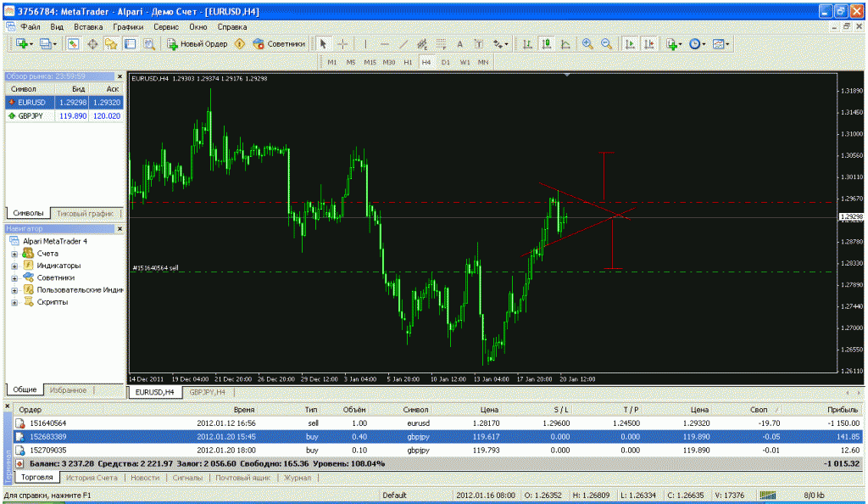
Task: Click the Новый Ордер button
Action: click(x=197, y=43)
